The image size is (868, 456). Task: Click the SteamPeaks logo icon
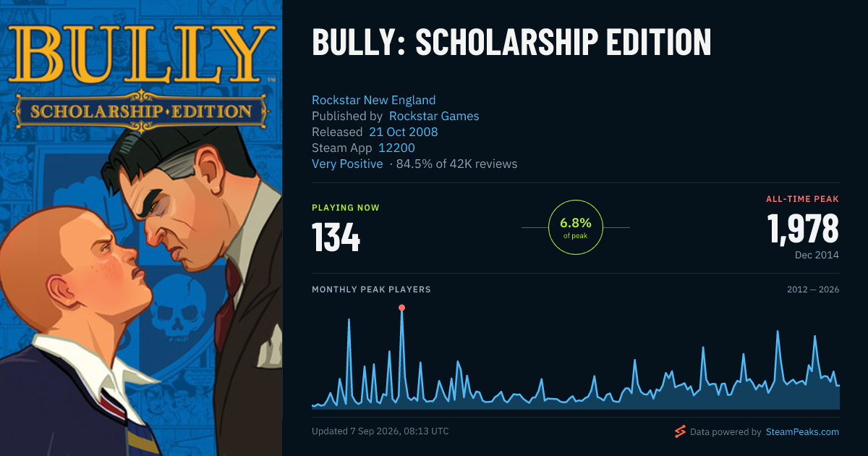[680, 431]
